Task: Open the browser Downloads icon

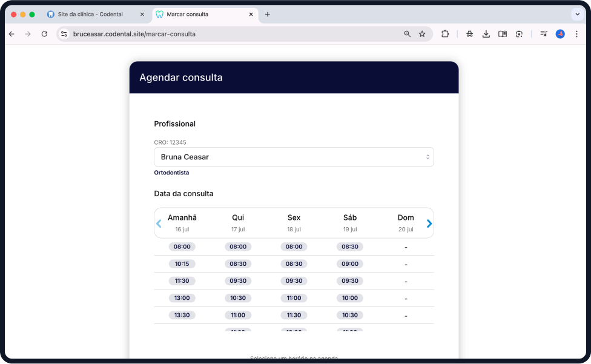Action: tap(486, 34)
